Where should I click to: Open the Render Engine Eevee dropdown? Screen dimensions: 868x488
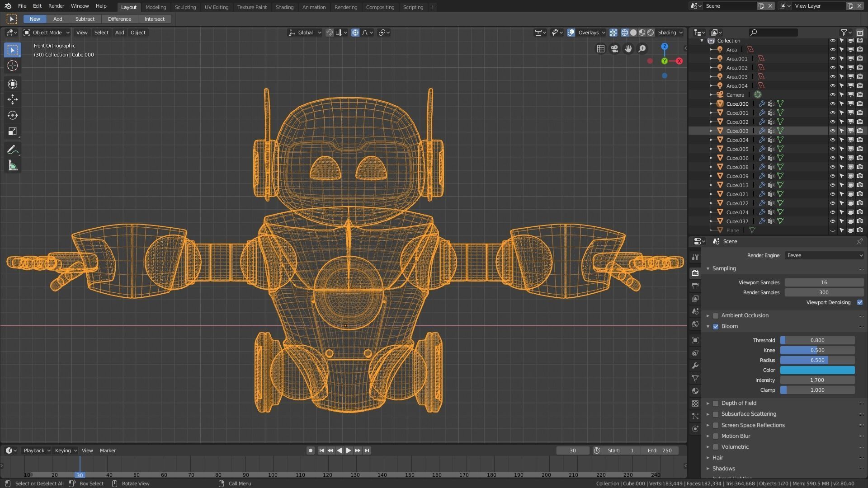pos(825,256)
